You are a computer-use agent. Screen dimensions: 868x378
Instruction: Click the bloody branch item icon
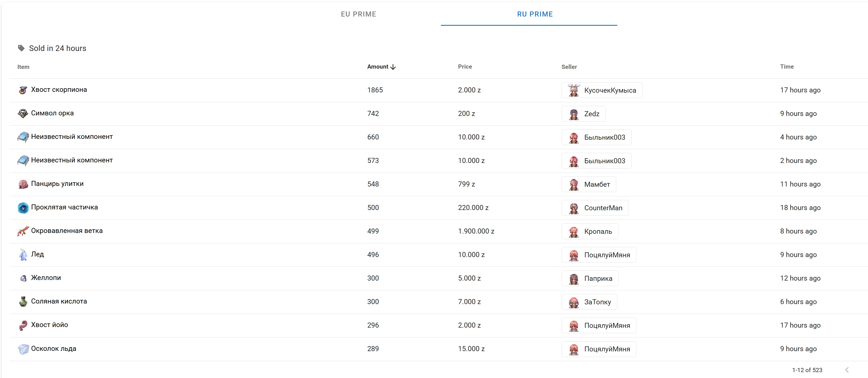pos(23,231)
